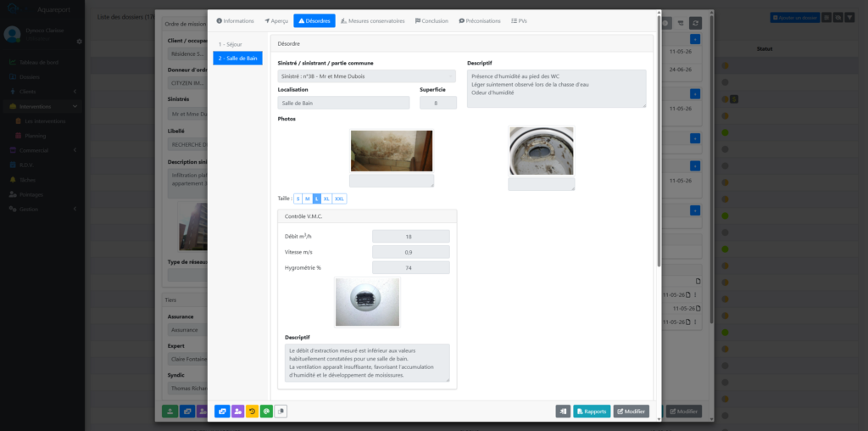This screenshot has height=431, width=868.
Task: Switch to the Aperçu tab
Action: point(276,21)
